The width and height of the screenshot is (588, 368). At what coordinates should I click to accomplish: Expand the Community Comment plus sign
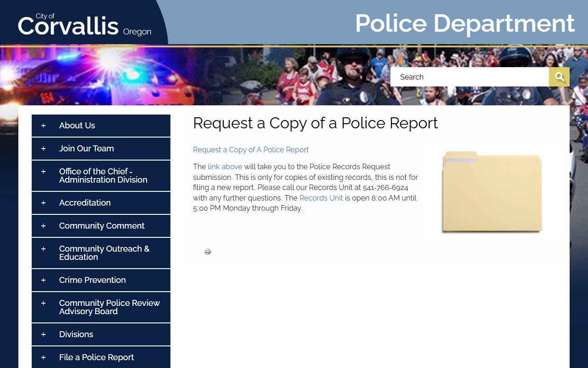(43, 226)
